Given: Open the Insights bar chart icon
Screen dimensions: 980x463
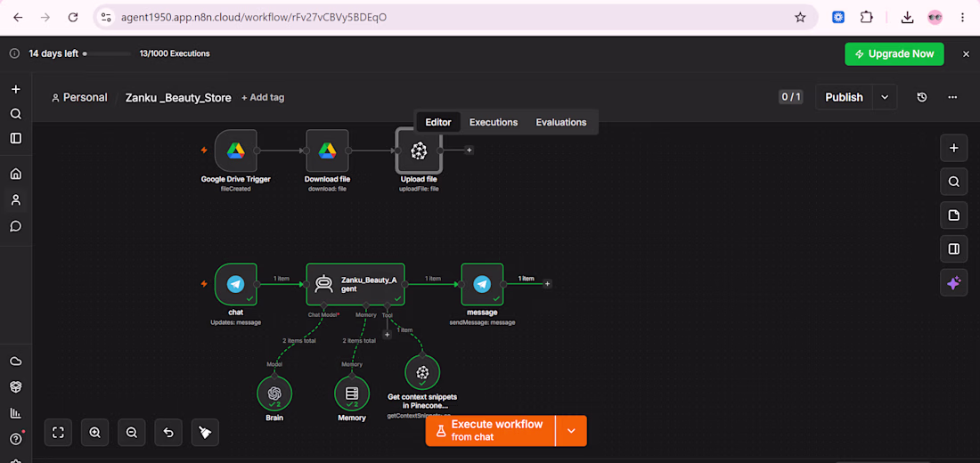Looking at the screenshot, I should [16, 413].
